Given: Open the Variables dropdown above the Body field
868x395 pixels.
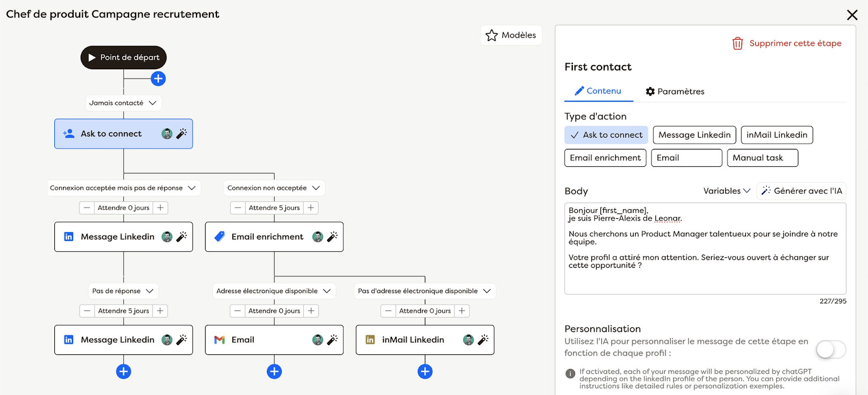Looking at the screenshot, I should click(726, 191).
